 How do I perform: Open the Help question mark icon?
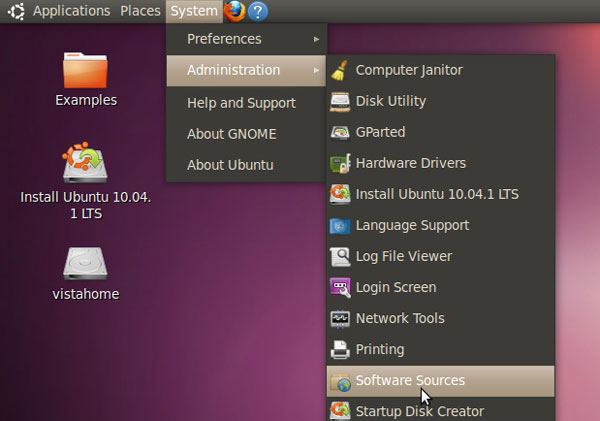coord(257,11)
